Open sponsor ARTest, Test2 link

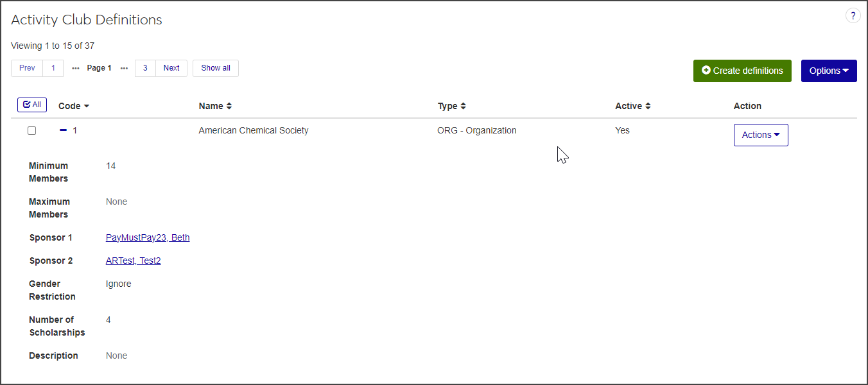[x=133, y=261]
